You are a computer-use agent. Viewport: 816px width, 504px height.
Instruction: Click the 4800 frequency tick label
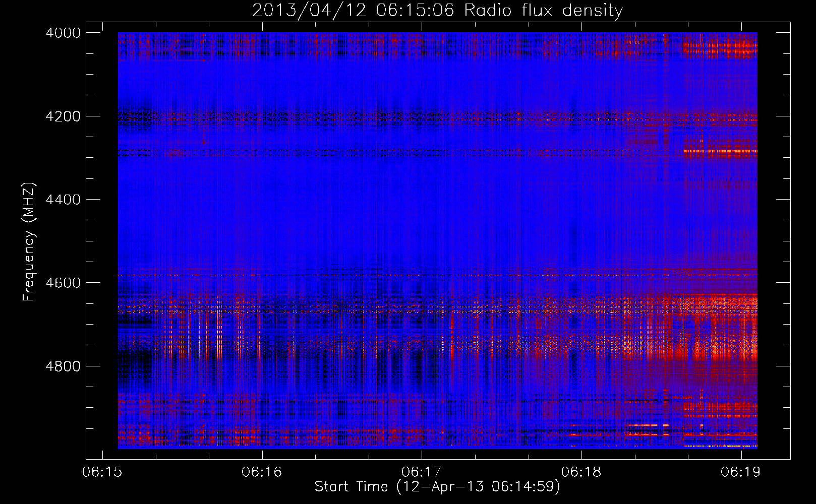63,366
